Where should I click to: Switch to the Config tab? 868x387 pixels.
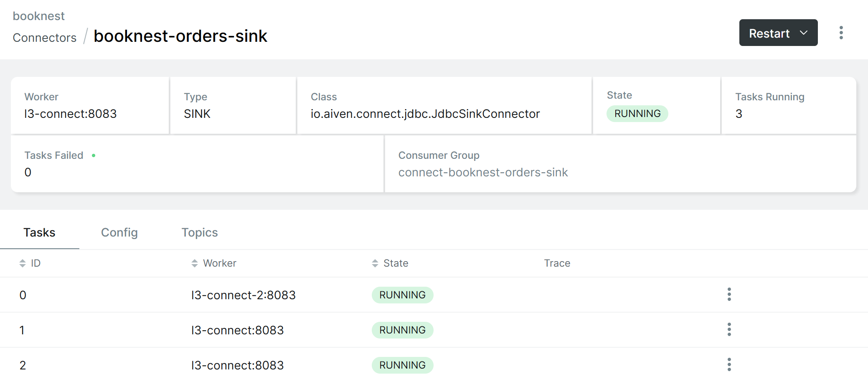[x=119, y=232]
